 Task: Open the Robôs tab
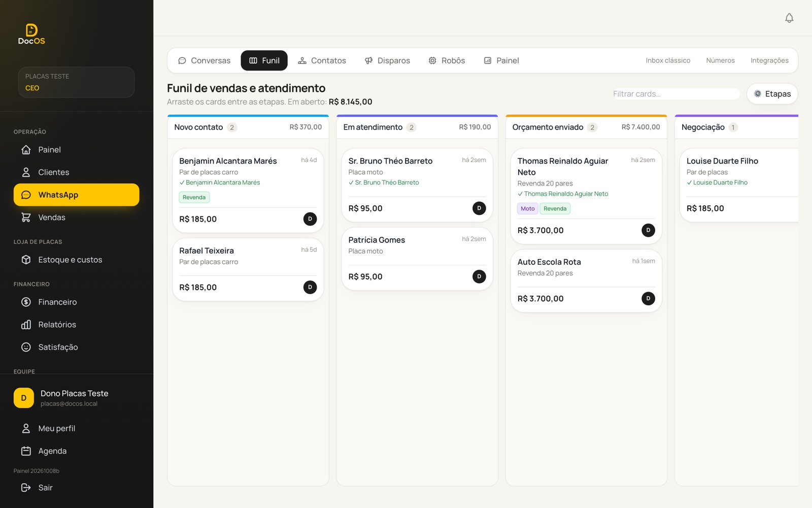click(447, 60)
